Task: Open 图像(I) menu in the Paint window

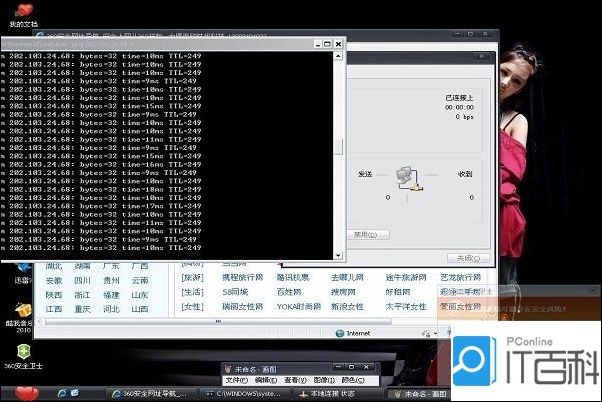Action: 324,380
